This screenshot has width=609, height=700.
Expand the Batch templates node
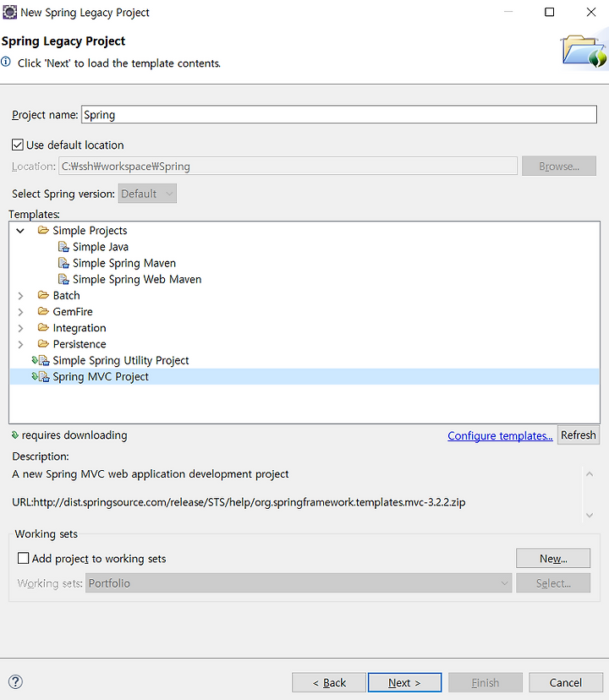[x=20, y=296]
